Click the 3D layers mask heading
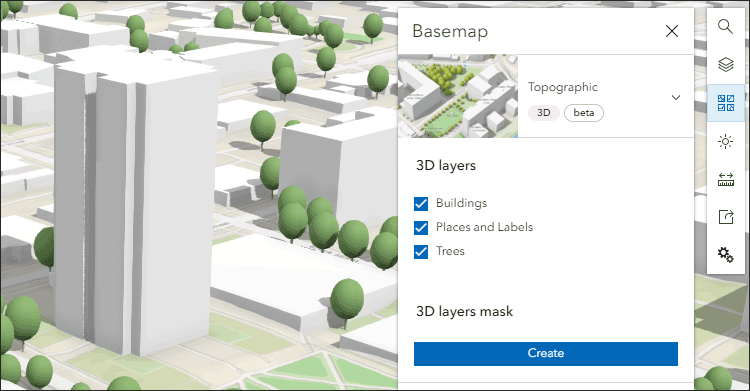The image size is (750, 391). (x=464, y=312)
